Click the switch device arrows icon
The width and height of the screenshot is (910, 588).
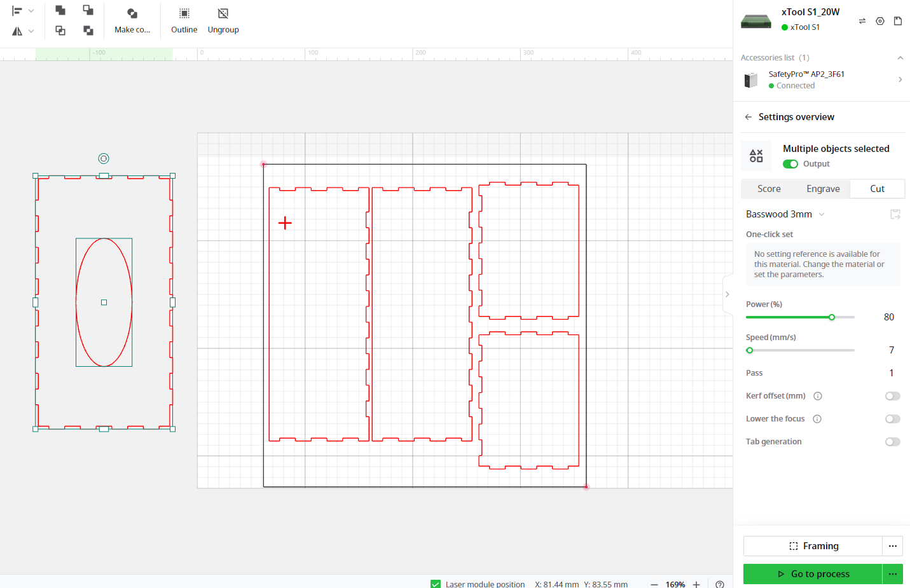[x=862, y=21]
